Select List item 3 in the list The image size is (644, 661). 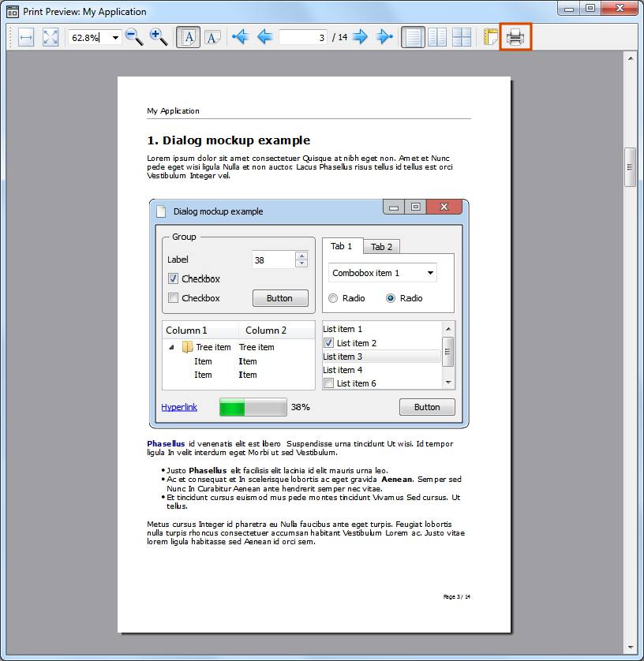tap(382, 357)
